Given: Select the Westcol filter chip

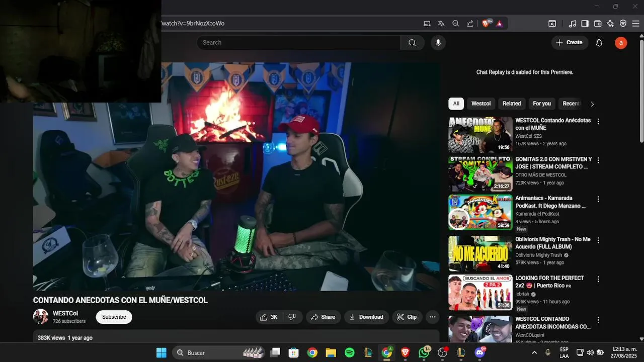Looking at the screenshot, I should point(481,104).
